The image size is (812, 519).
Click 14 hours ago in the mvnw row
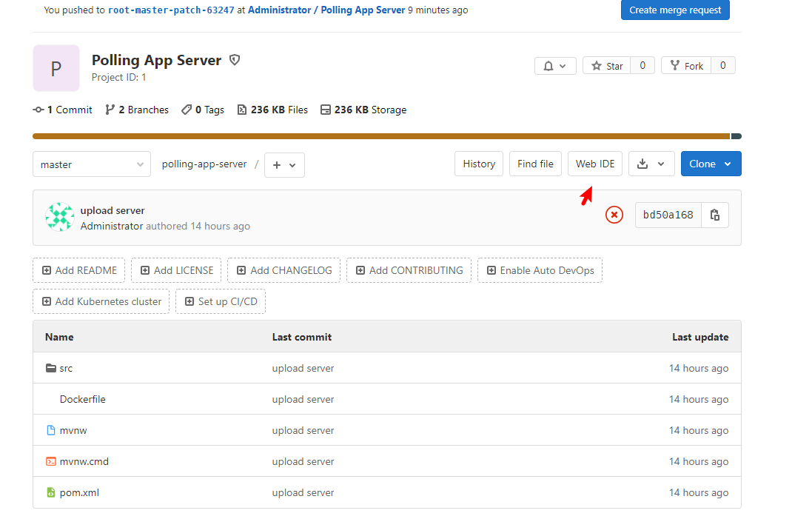coord(699,430)
